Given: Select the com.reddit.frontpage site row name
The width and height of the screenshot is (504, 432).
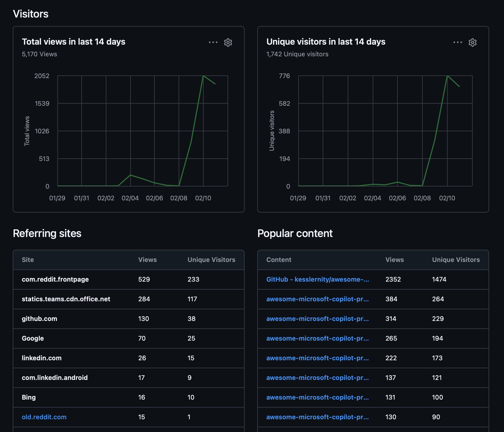Looking at the screenshot, I should (x=55, y=279).
